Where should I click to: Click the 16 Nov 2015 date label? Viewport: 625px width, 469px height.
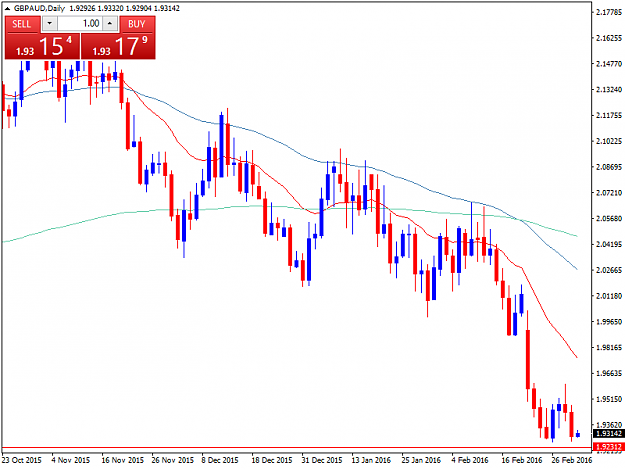(122, 460)
